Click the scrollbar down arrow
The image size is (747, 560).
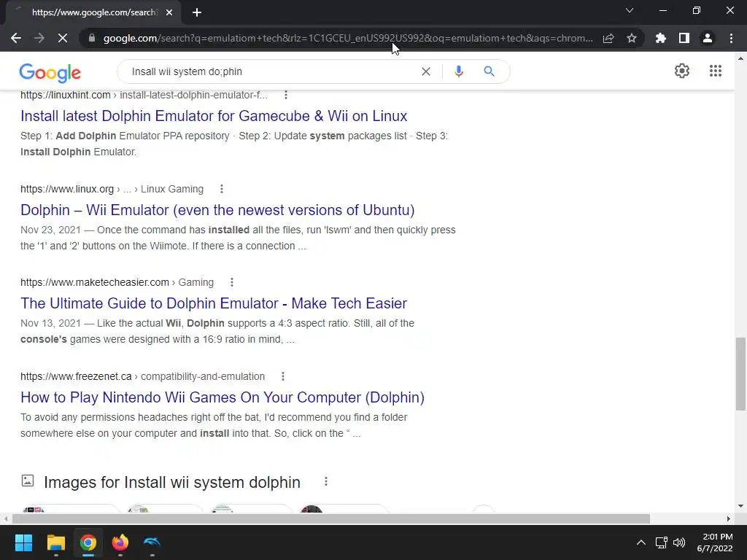pos(741,506)
